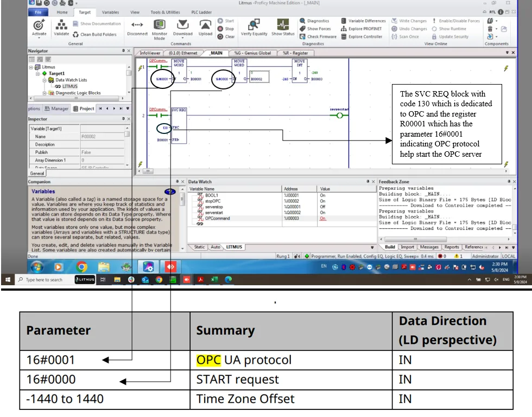The image size is (532, 417).
Task: Collapse the Litmus tree node
Action: tap(31, 67)
